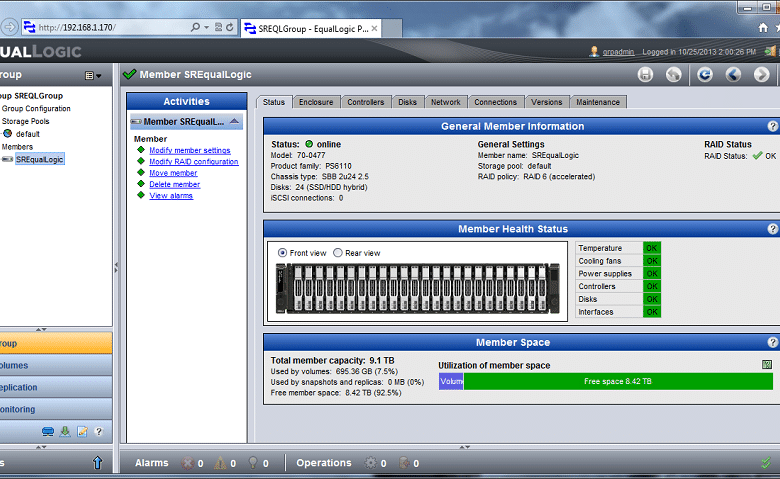Viewport: 780px width, 479px height.
Task: Click the Save changes disk icon
Action: pyautogui.click(x=645, y=75)
